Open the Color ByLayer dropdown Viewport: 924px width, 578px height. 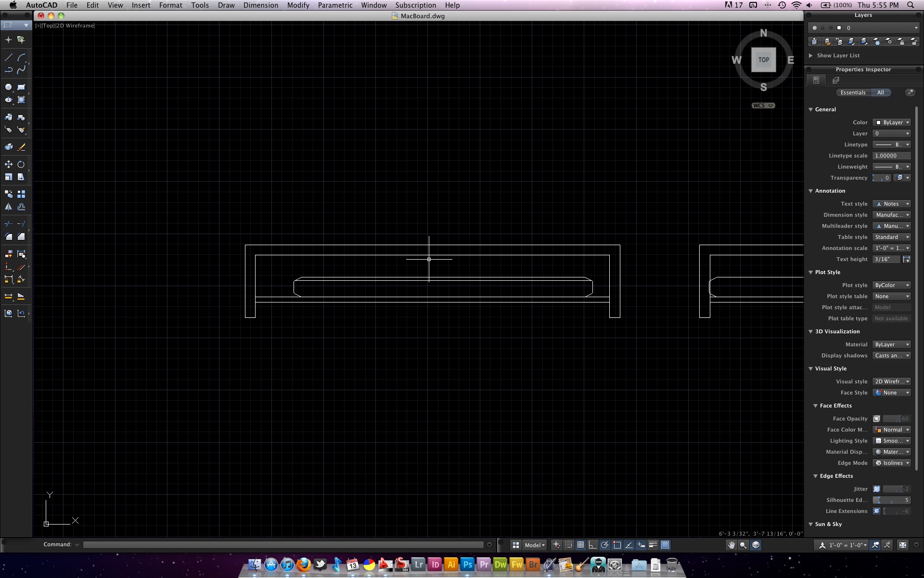pos(892,122)
